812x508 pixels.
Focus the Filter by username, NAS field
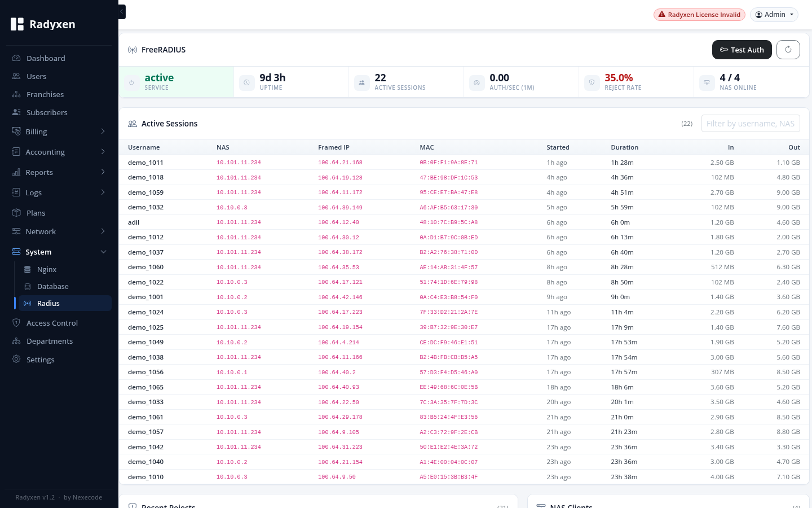point(751,124)
